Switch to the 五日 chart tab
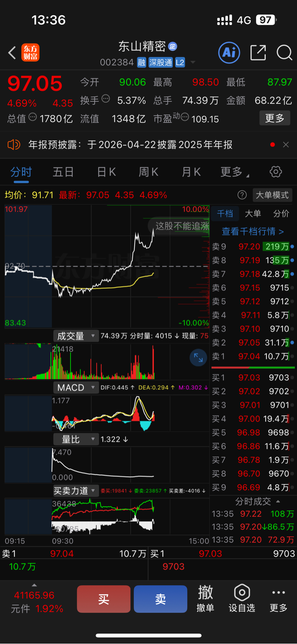The width and height of the screenshot is (297, 644). pyautogui.click(x=63, y=172)
